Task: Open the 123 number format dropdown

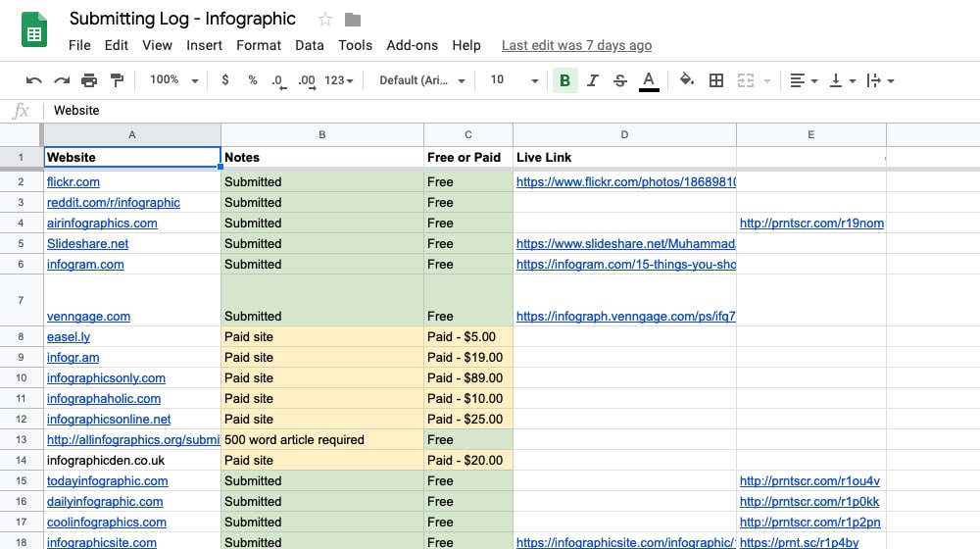Action: (339, 80)
